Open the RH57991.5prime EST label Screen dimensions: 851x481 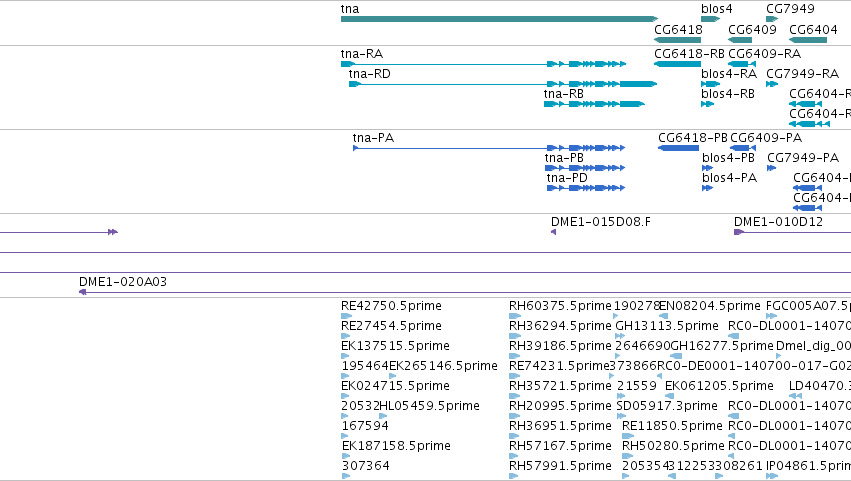[560, 466]
